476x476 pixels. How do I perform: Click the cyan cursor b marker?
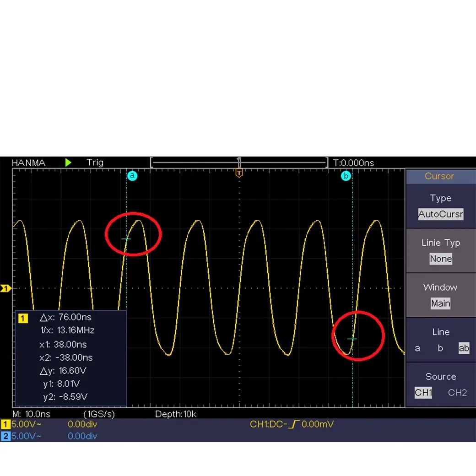point(346,176)
